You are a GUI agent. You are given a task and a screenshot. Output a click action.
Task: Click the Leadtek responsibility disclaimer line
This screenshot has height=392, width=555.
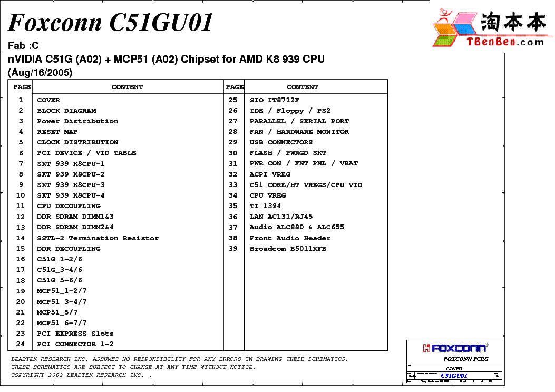tap(179, 359)
